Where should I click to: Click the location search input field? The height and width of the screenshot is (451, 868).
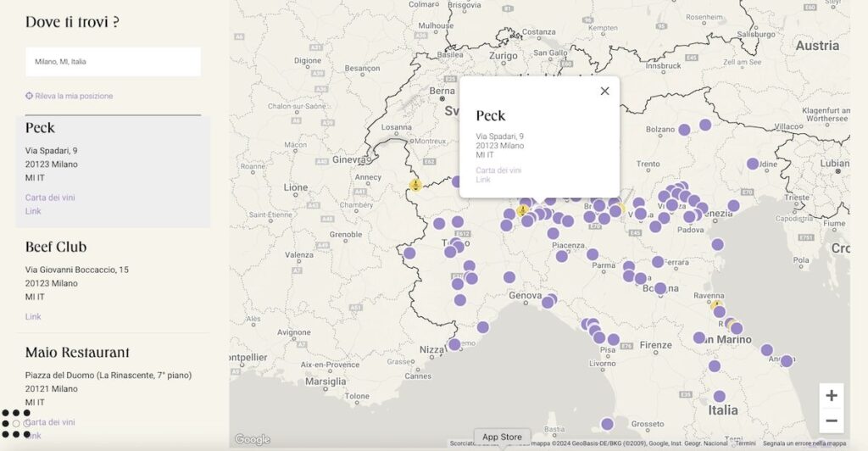point(113,61)
